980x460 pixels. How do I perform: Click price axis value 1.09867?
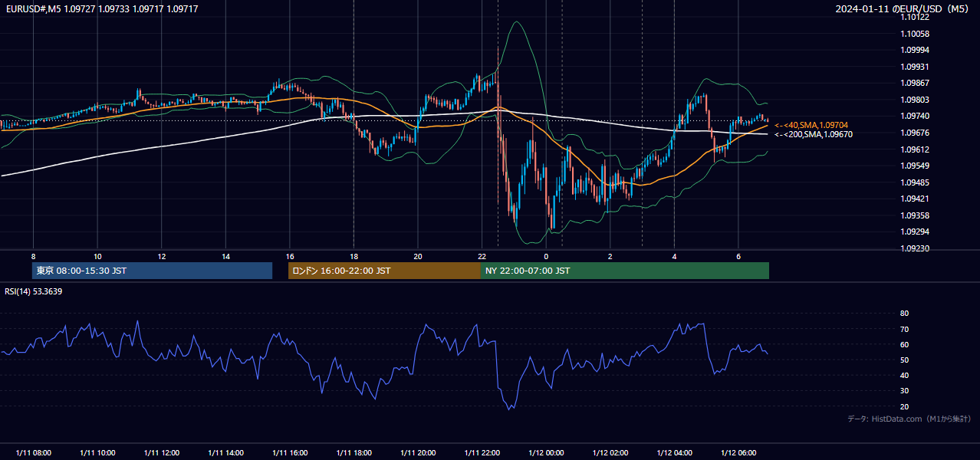[x=915, y=83]
